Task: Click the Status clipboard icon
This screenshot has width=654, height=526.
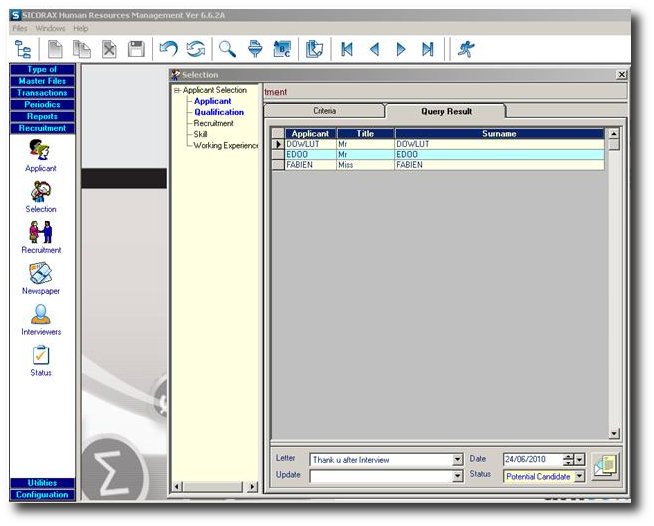Action: (x=41, y=355)
